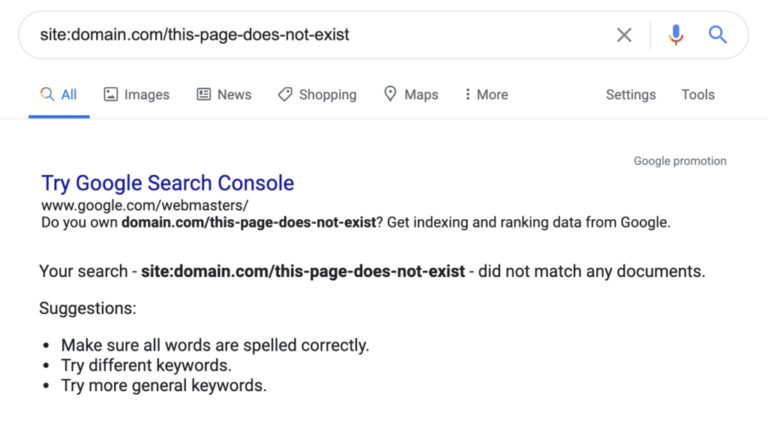Click the price tag icon beside Shopping

285,95
